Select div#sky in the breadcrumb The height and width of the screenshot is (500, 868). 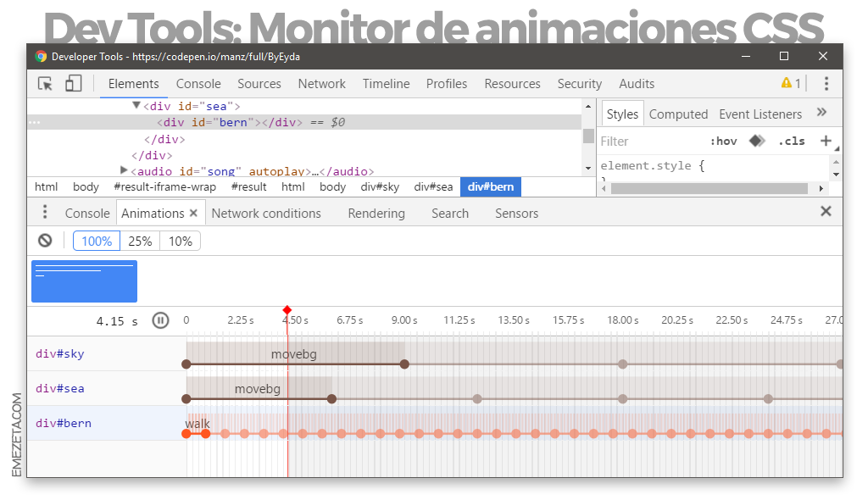point(380,186)
